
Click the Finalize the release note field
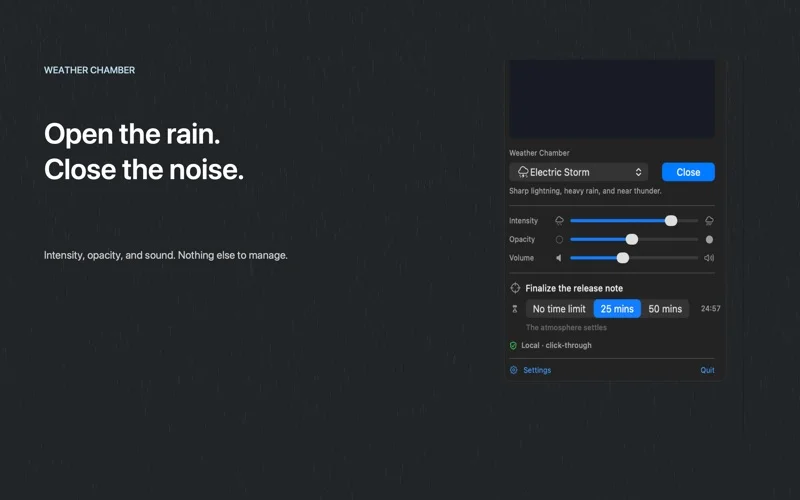[574, 288]
